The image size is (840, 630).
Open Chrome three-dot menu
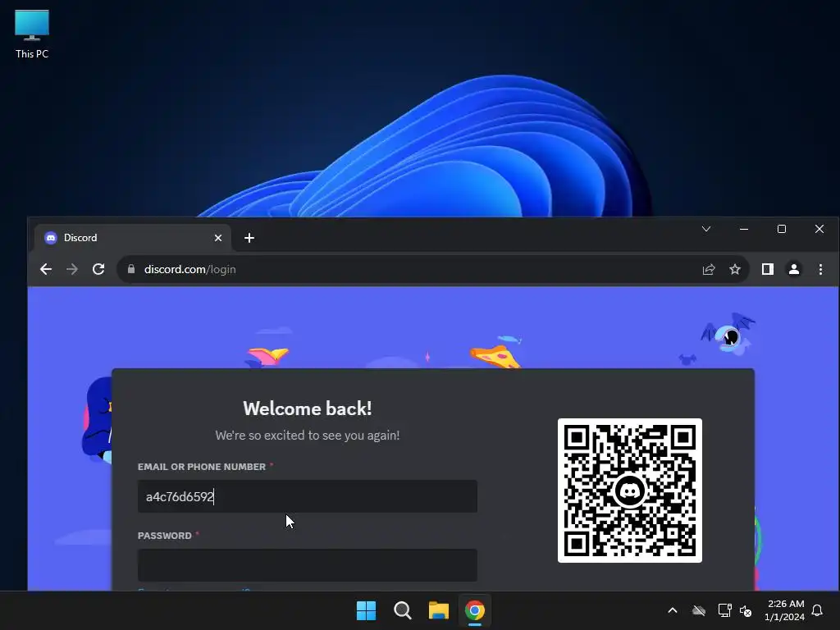(x=820, y=269)
